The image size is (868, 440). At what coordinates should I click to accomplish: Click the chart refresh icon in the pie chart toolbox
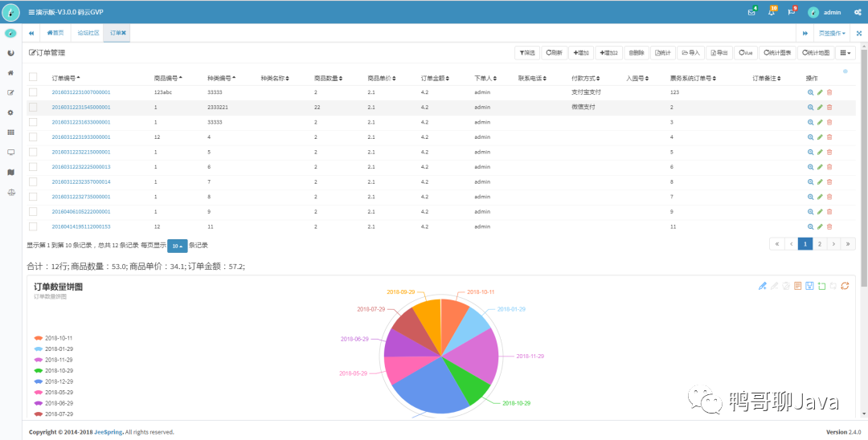845,285
